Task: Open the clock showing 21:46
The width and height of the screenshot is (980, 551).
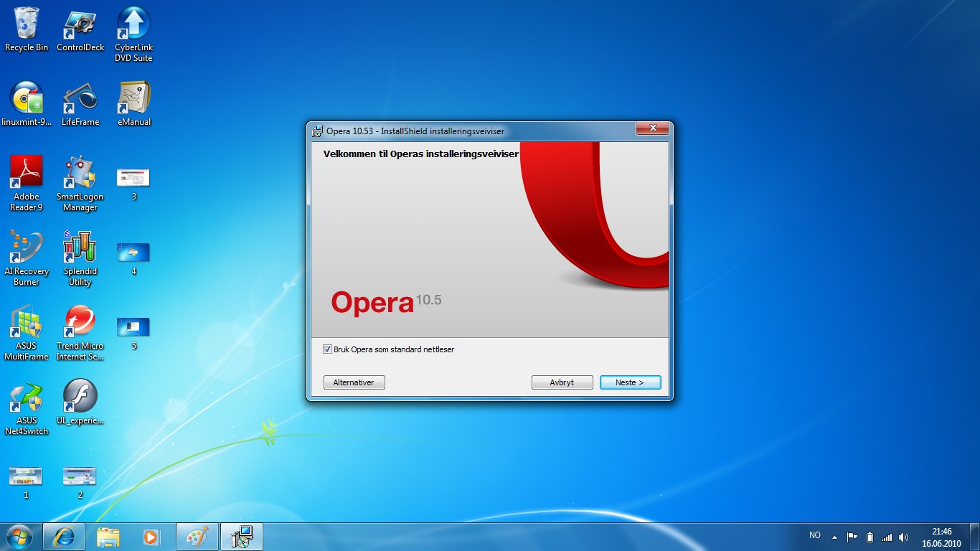Action: pos(941,537)
